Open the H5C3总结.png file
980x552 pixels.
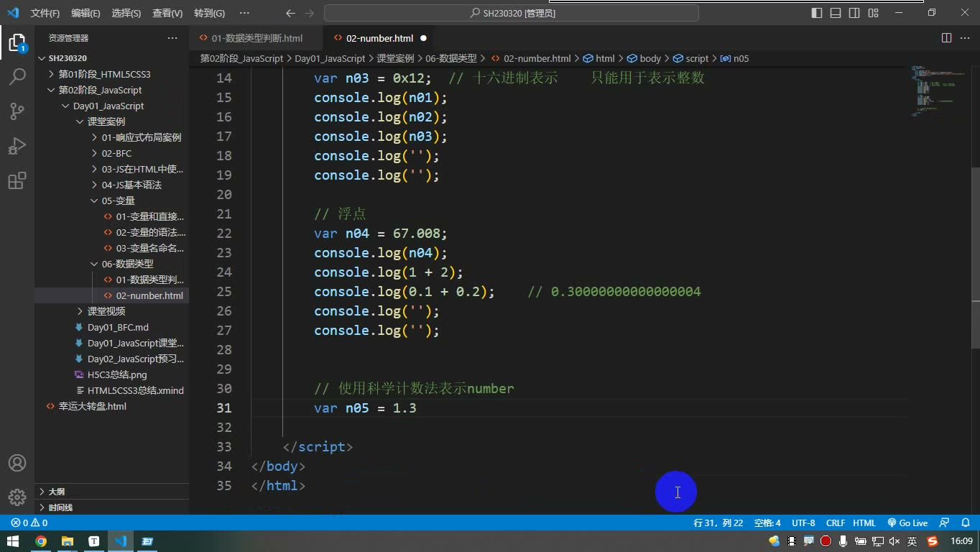point(111,374)
